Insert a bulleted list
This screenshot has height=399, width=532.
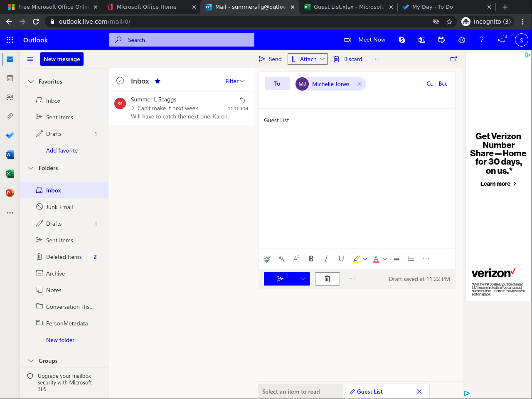point(396,259)
